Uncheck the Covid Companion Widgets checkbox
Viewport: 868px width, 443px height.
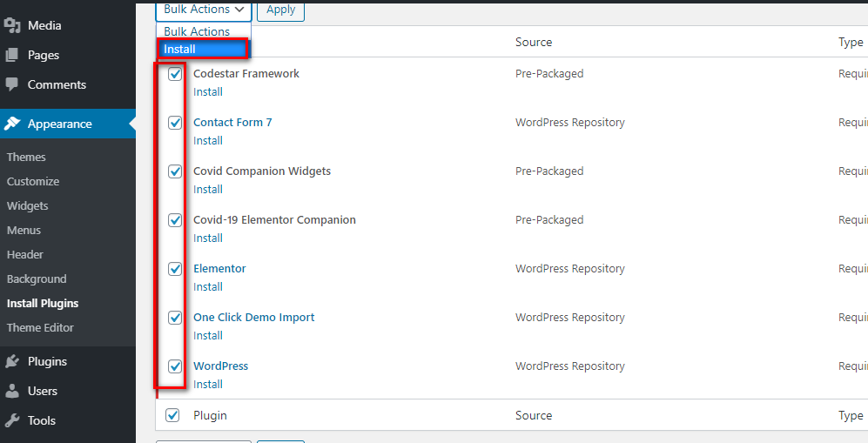click(x=175, y=171)
